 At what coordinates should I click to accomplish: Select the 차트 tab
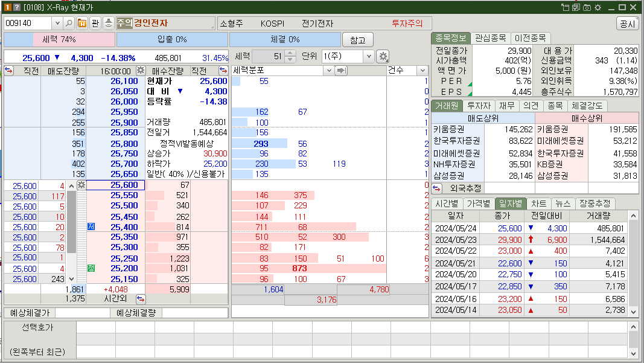tap(538, 204)
